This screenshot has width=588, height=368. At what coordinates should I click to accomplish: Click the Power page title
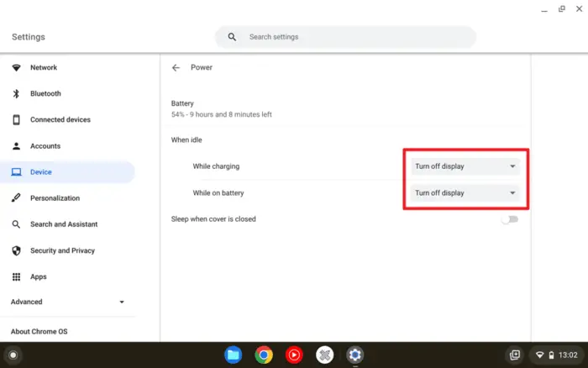(202, 67)
